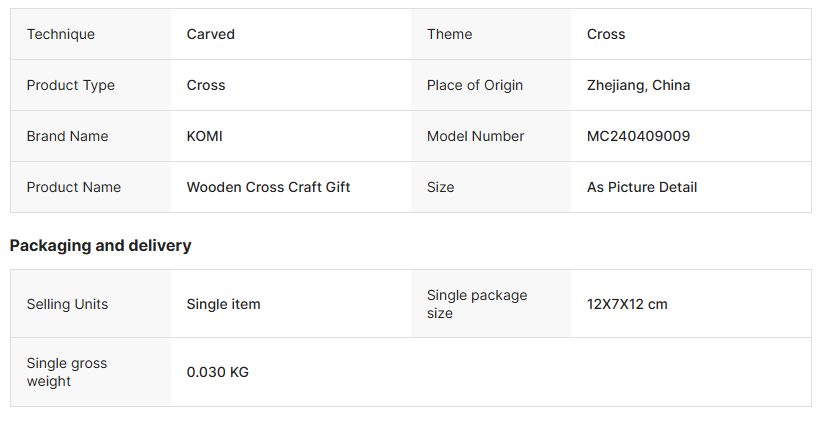The height and width of the screenshot is (421, 825).
Task: Select the 0.030 KG weight value
Action: click(217, 372)
